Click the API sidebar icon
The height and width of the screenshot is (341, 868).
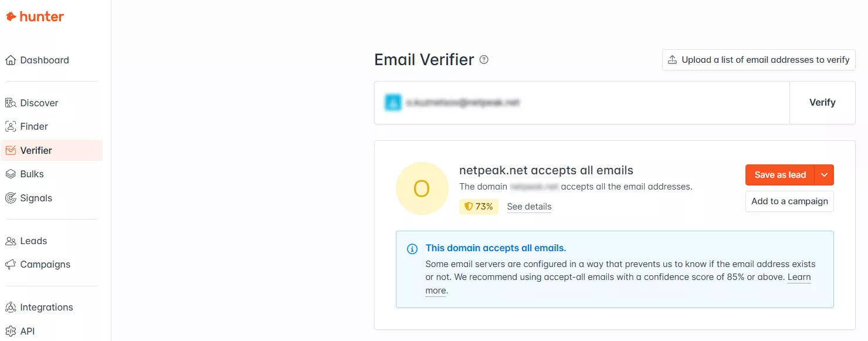point(11,331)
